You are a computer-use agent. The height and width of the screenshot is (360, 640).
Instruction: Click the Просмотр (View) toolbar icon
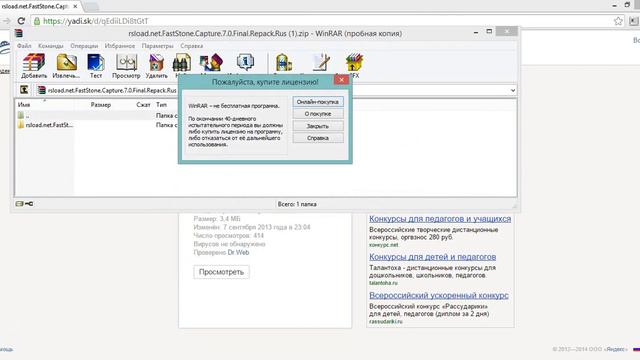coord(126,65)
